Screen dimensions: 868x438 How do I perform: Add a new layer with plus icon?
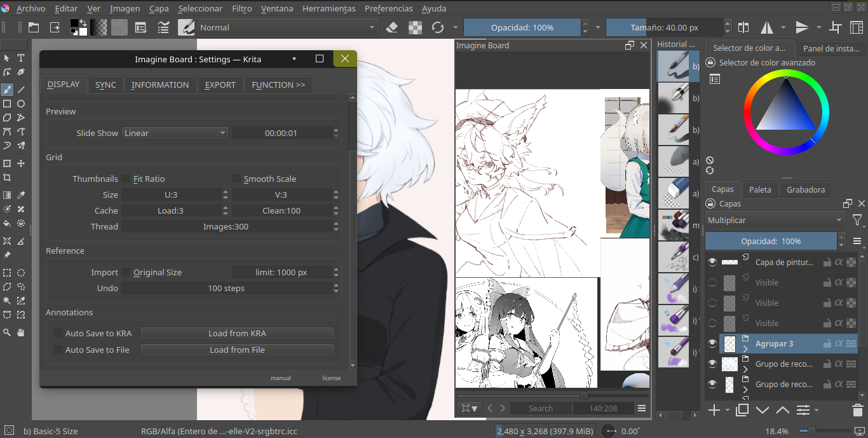[x=714, y=410]
